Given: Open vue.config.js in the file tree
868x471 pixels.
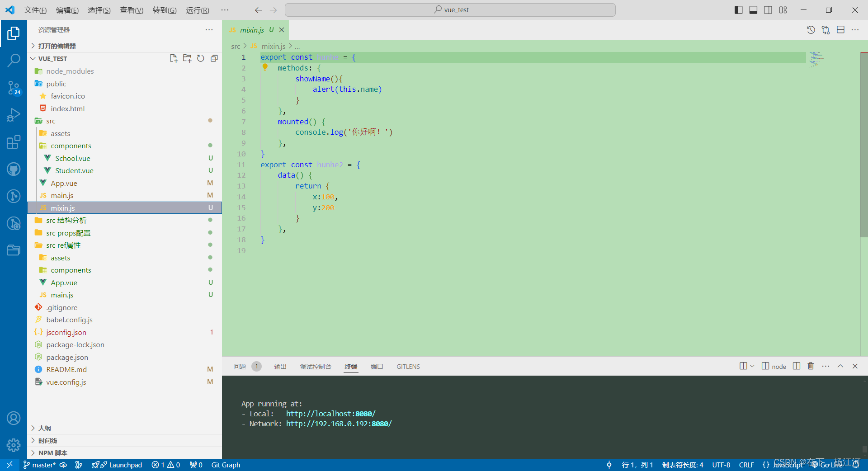Looking at the screenshot, I should (124, 382).
